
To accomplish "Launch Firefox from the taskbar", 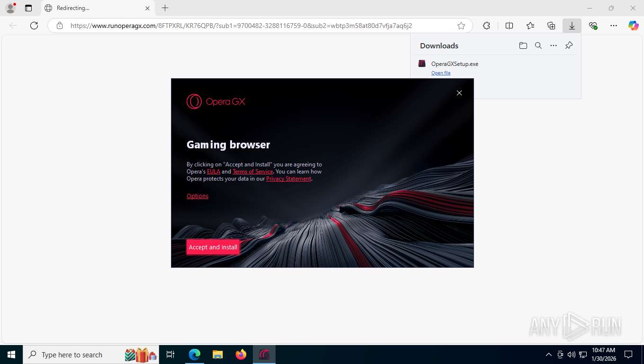I will pyautogui.click(x=241, y=355).
